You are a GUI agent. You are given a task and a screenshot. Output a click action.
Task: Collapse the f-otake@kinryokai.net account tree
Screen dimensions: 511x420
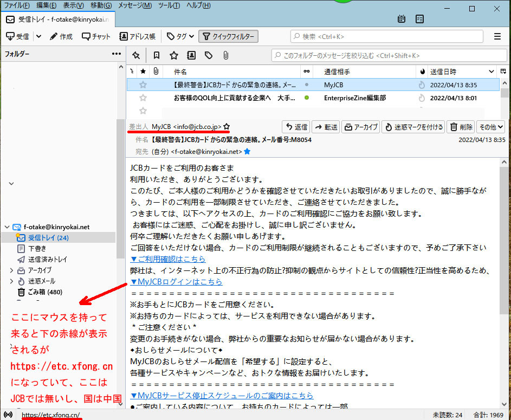pyautogui.click(x=7, y=227)
